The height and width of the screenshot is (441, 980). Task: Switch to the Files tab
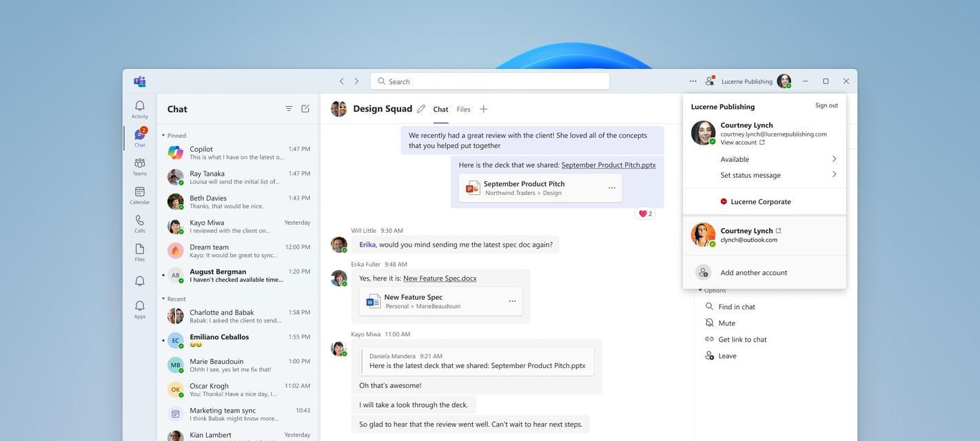pyautogui.click(x=464, y=109)
